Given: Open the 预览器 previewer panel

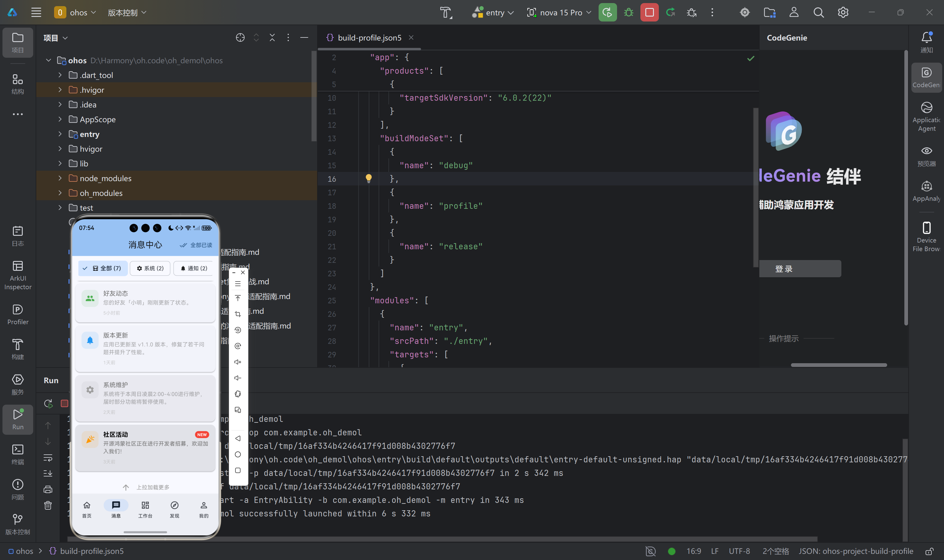Looking at the screenshot, I should point(926,156).
